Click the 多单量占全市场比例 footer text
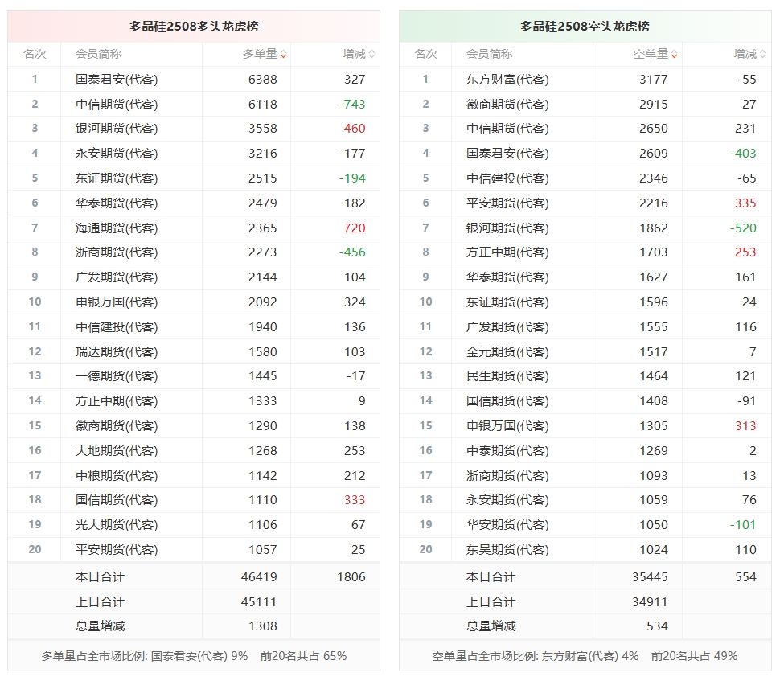The width and height of the screenshot is (784, 681). click(194, 657)
